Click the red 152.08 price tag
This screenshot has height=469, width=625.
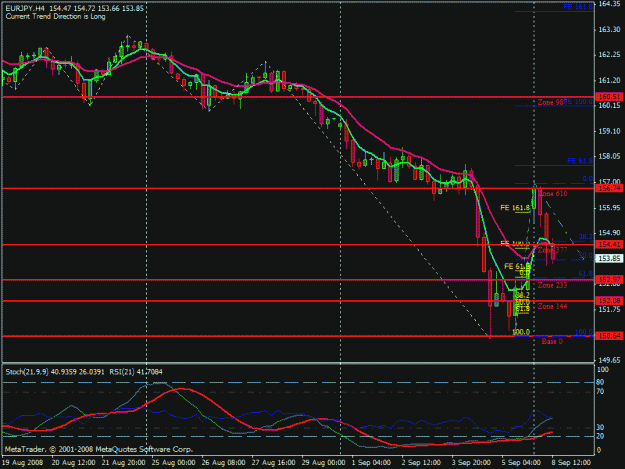609,300
